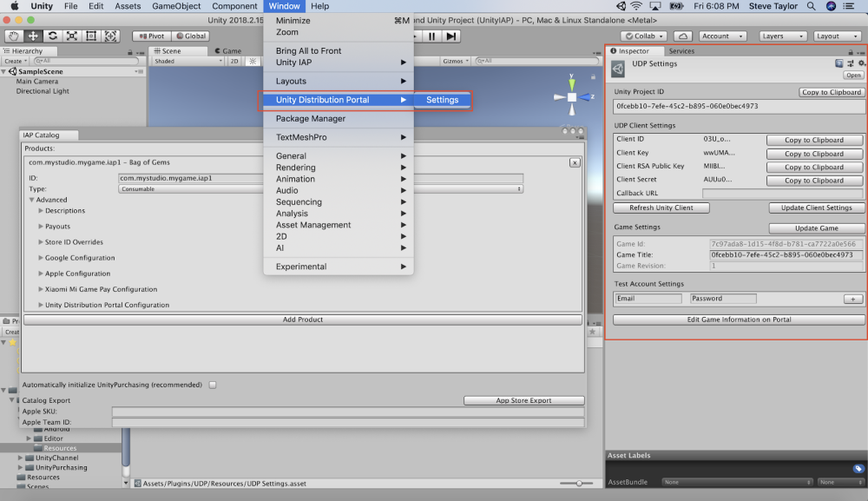Click the UDP Settings asset icon

618,69
